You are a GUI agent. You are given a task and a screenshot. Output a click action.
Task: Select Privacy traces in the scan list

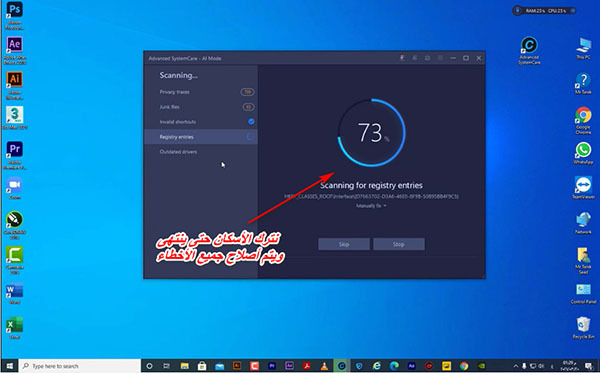click(x=201, y=92)
